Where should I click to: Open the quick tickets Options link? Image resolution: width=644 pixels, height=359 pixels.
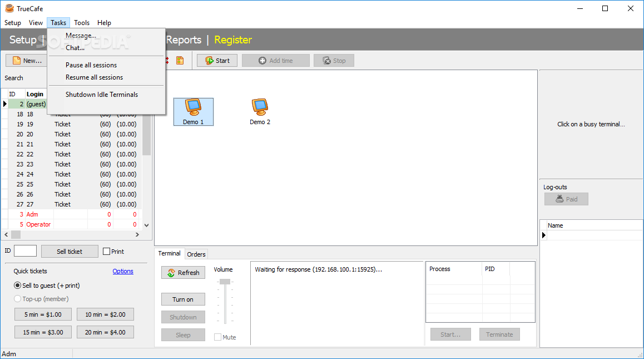pos(123,271)
